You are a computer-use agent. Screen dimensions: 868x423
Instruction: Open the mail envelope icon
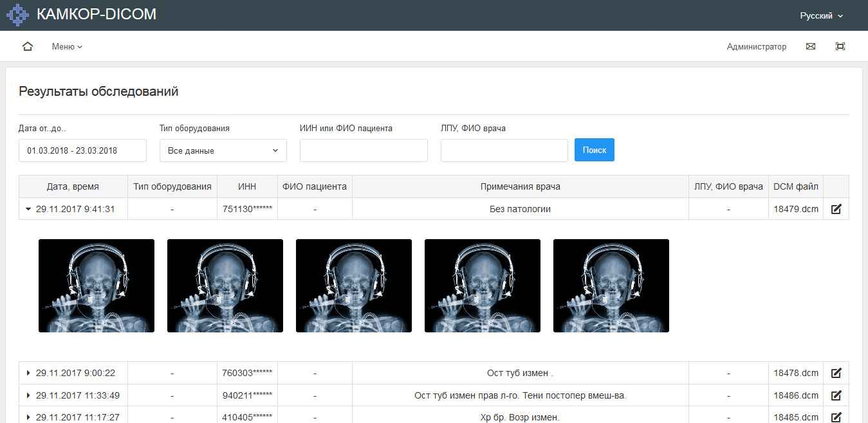(811, 46)
